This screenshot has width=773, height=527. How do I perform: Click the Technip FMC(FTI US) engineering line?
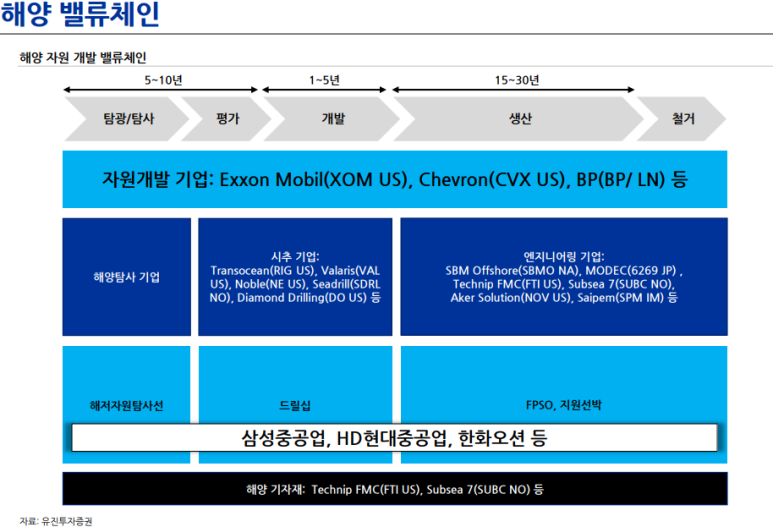click(564, 284)
